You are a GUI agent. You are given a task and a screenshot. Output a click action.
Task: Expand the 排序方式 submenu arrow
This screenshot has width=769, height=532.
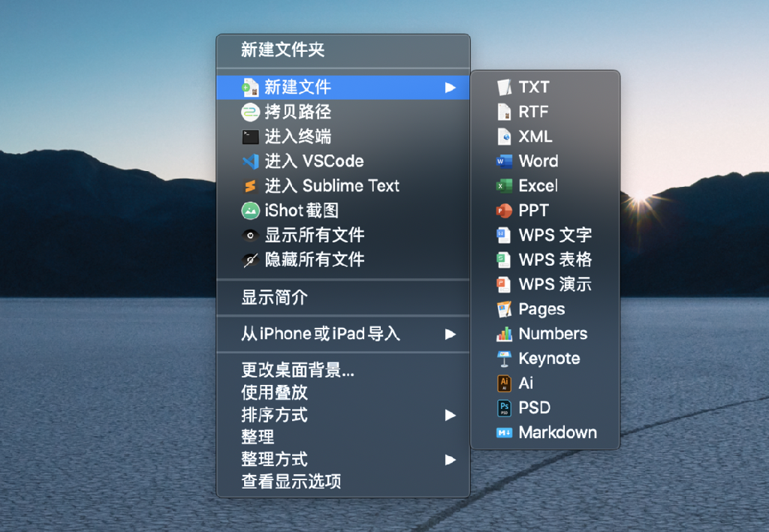[451, 416]
